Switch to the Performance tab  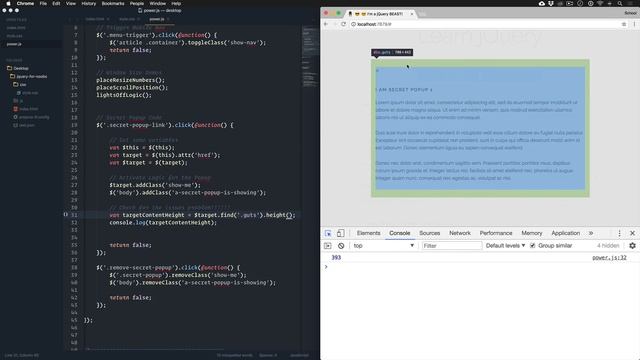pyautogui.click(x=496, y=233)
